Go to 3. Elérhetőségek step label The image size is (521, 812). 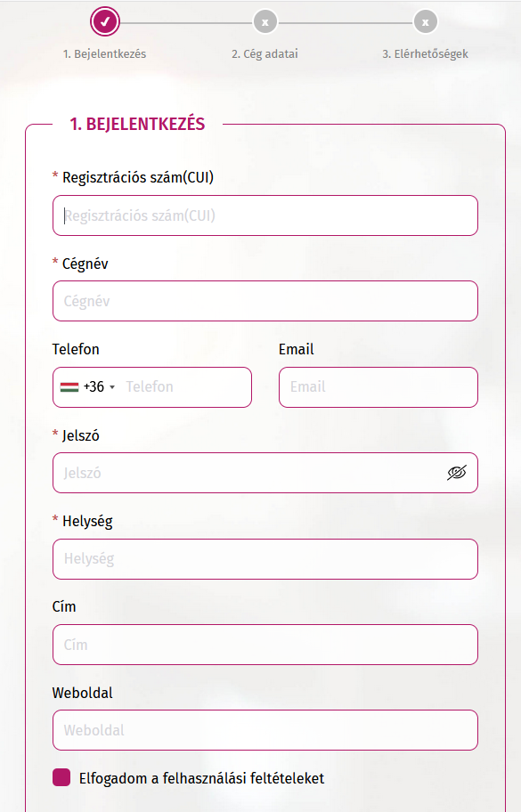425,53
